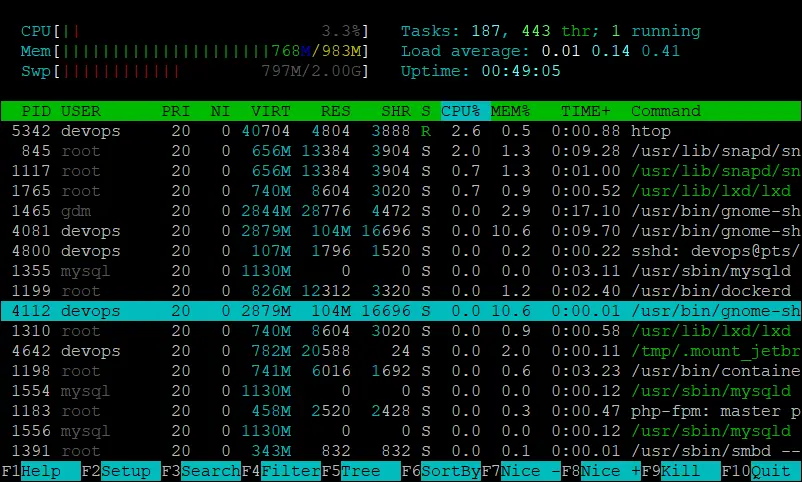
Task: Select smbd row PID 1391
Action: (401, 450)
